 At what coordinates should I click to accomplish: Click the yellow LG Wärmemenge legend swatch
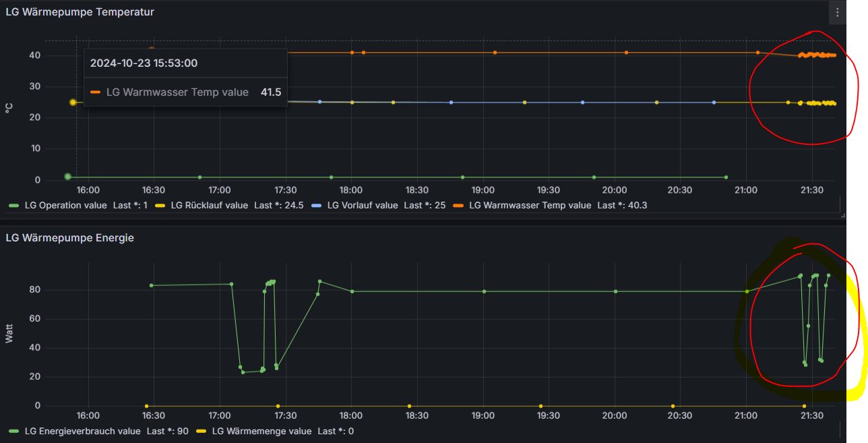point(200,431)
